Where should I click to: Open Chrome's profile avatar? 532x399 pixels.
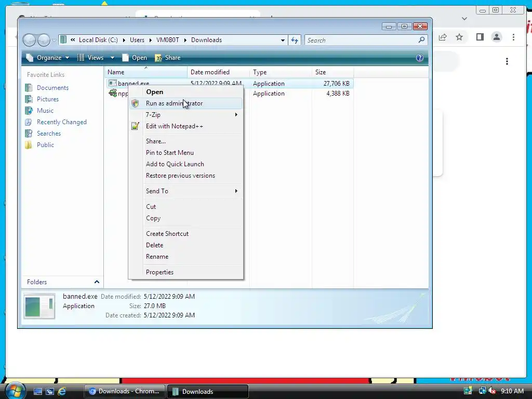point(497,37)
